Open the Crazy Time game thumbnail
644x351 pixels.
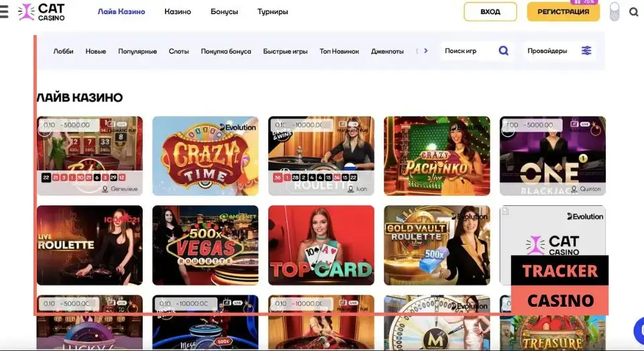205,156
